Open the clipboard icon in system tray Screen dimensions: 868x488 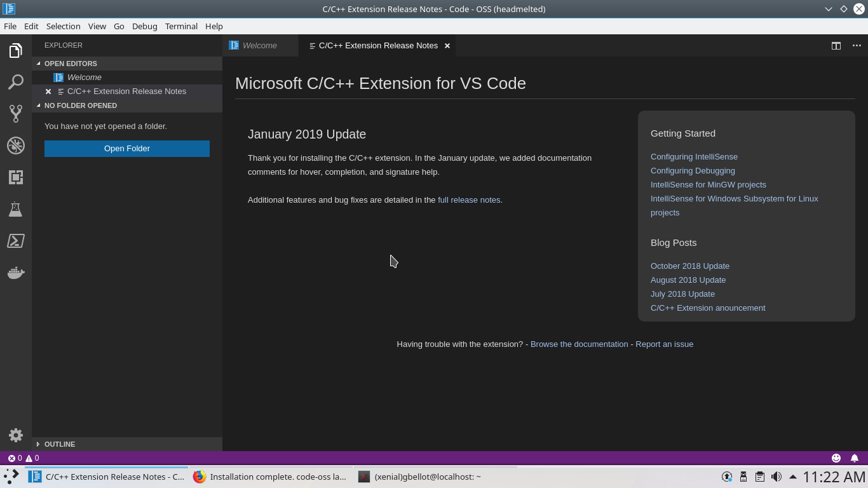(x=760, y=477)
